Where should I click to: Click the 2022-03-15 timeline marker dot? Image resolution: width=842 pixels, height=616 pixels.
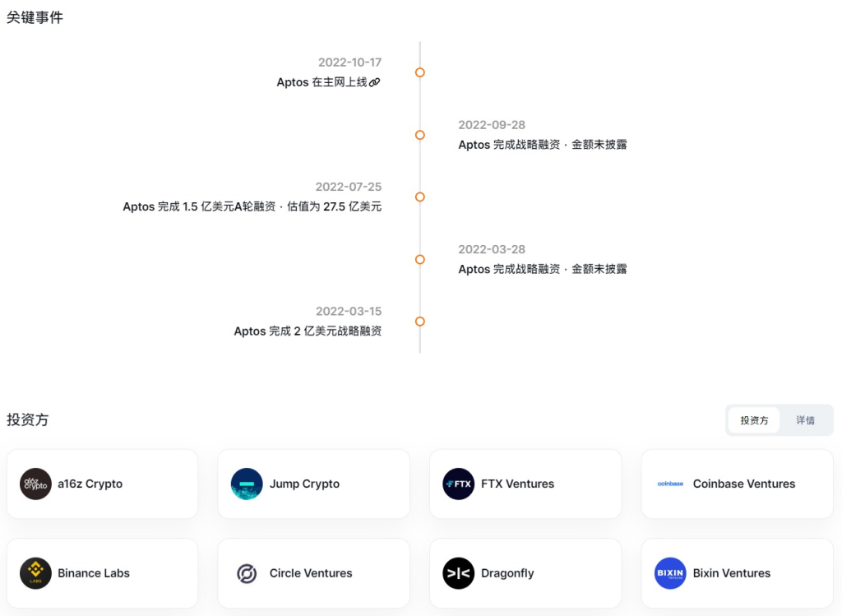click(x=420, y=322)
